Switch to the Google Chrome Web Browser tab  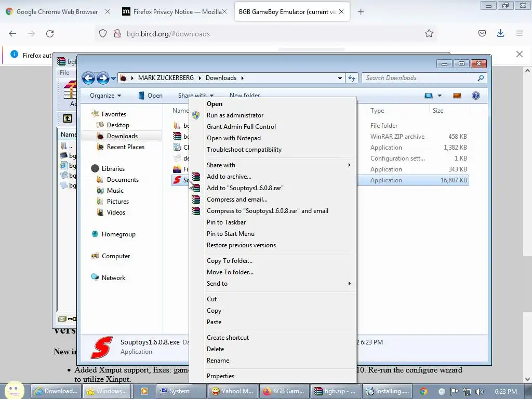click(58, 12)
